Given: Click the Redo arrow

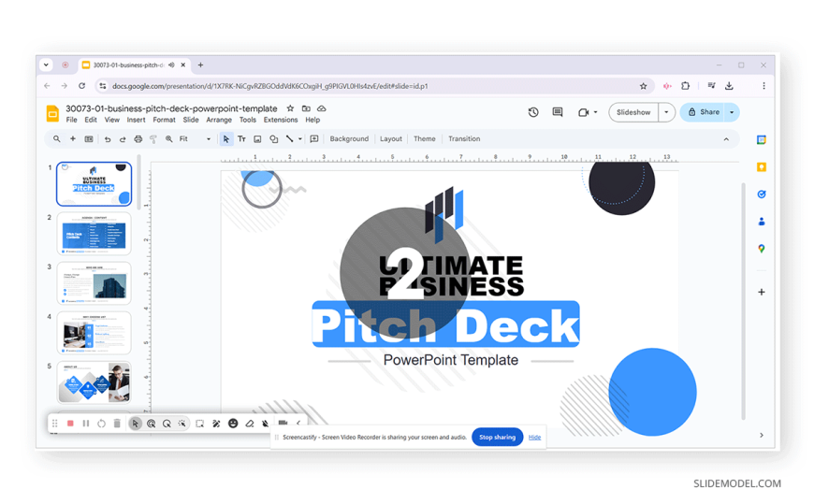Looking at the screenshot, I should coord(123,139).
